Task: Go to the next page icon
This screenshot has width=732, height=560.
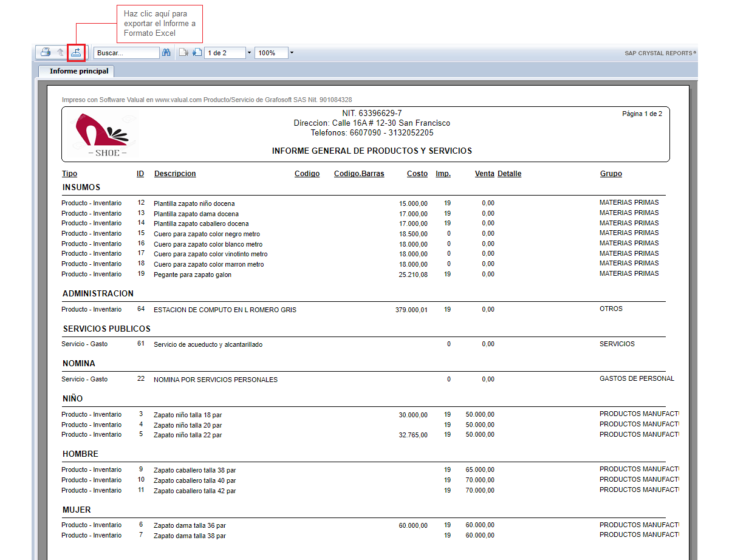Action: (x=196, y=53)
